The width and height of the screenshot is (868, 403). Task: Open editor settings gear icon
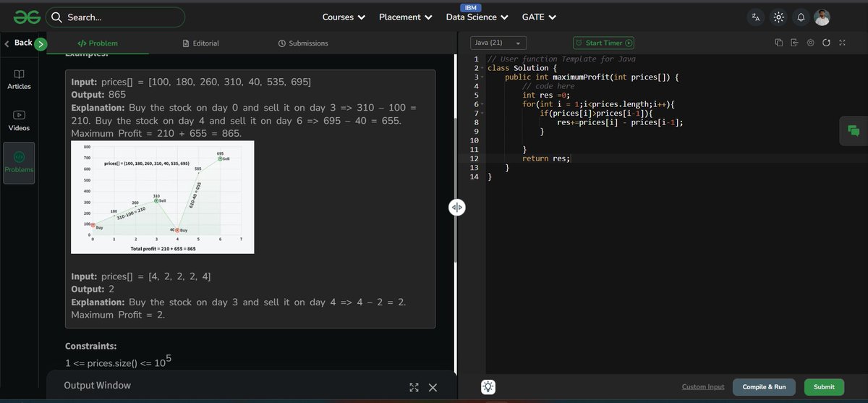(810, 43)
